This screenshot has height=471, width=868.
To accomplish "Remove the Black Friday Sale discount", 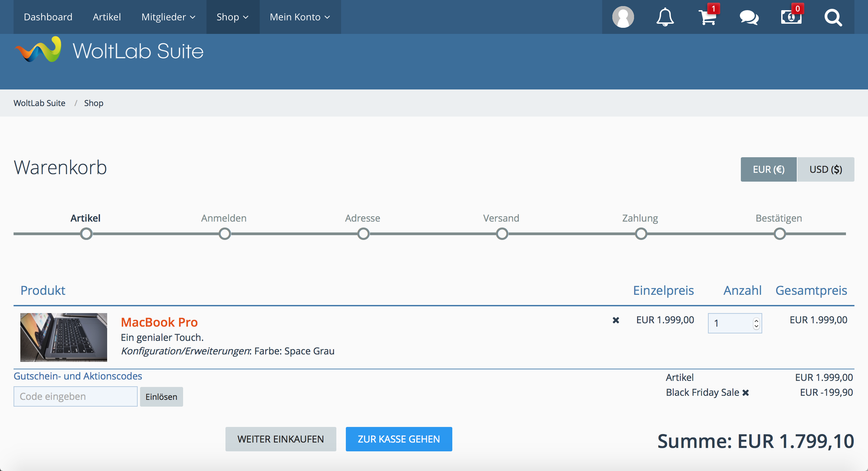I will (746, 393).
